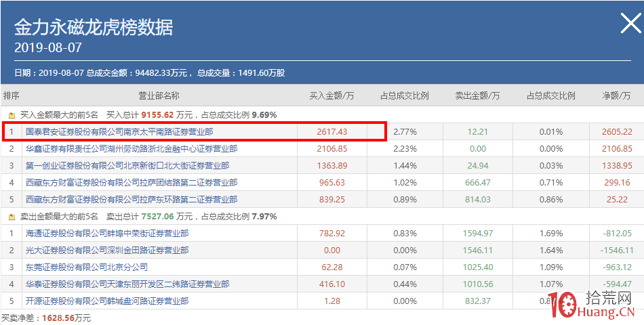Viewport: 644px width, 325px height.
Task: Open 开源证券韩城盘河路证券营业部 link
Action: 107,301
